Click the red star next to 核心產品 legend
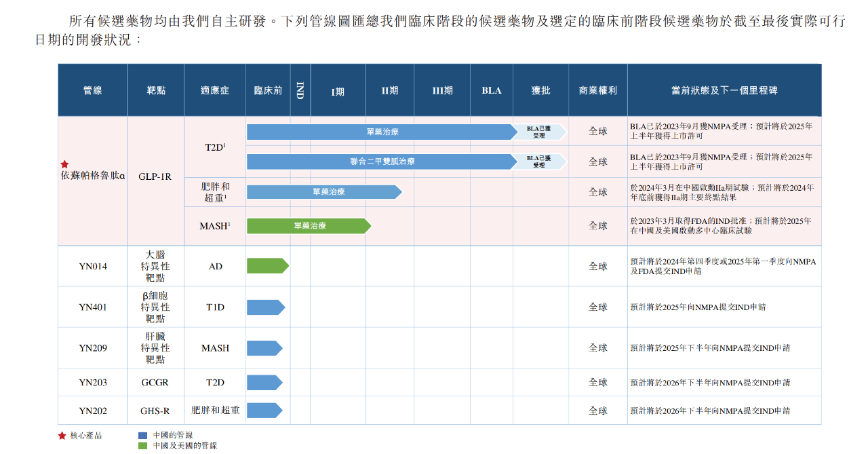This screenshot has width=868, height=454. 62,436
